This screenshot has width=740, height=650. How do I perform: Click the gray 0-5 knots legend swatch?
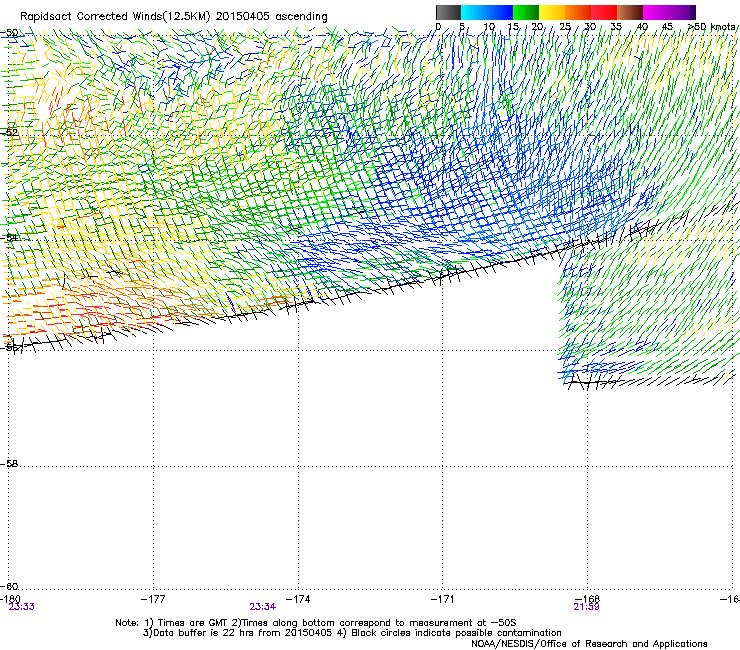click(x=448, y=12)
